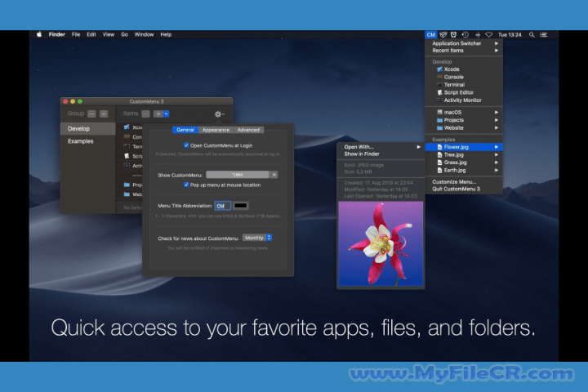
Task: Open the Wi-Fi status menu
Action: click(489, 34)
